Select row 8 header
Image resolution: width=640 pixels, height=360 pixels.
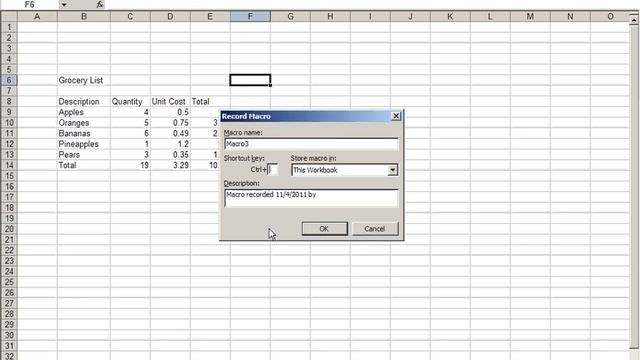(9, 102)
